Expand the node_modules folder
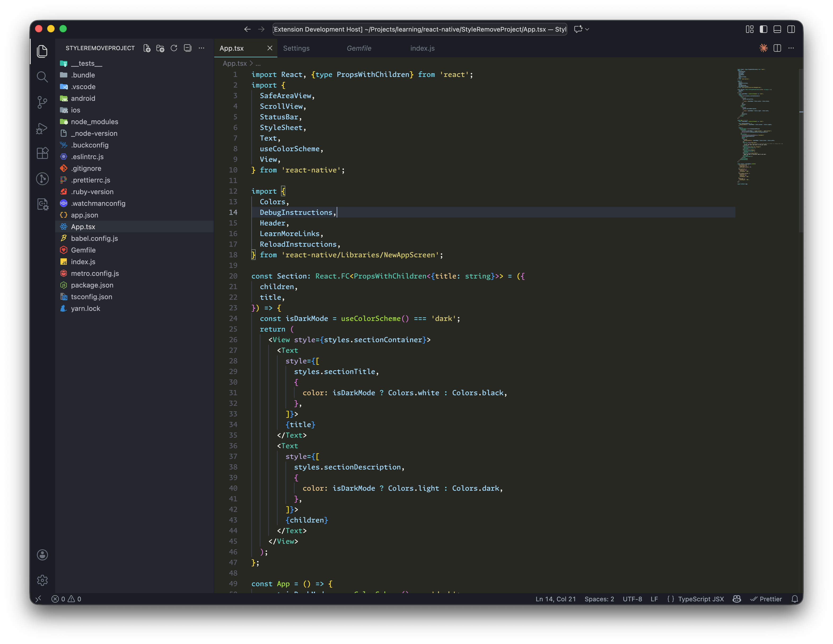833x644 pixels. pos(94,122)
